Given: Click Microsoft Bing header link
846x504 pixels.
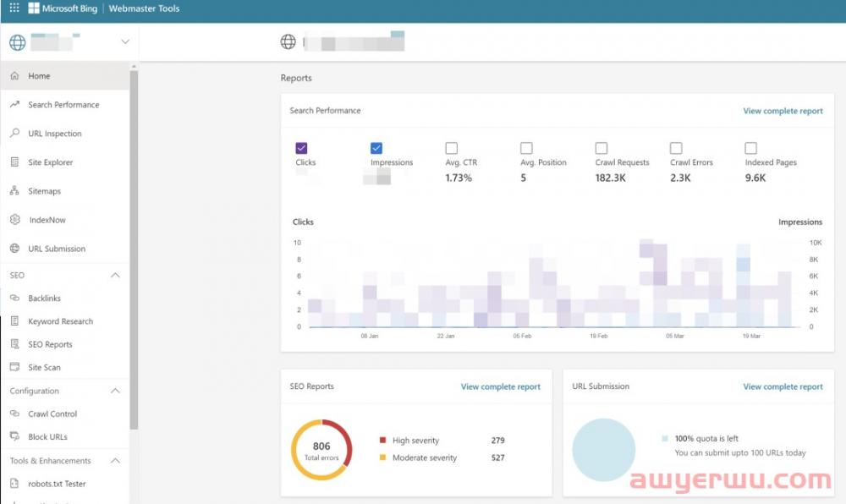Looking at the screenshot, I should (x=69, y=8).
